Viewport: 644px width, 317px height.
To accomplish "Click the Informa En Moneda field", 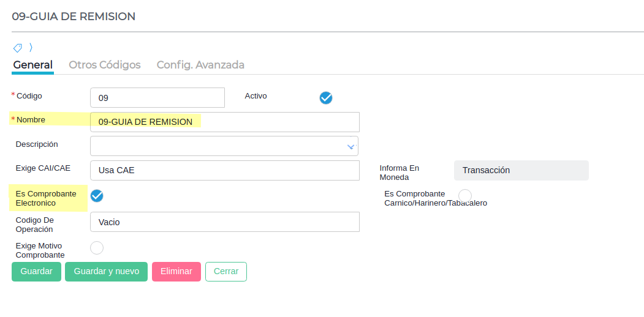I will coord(521,171).
